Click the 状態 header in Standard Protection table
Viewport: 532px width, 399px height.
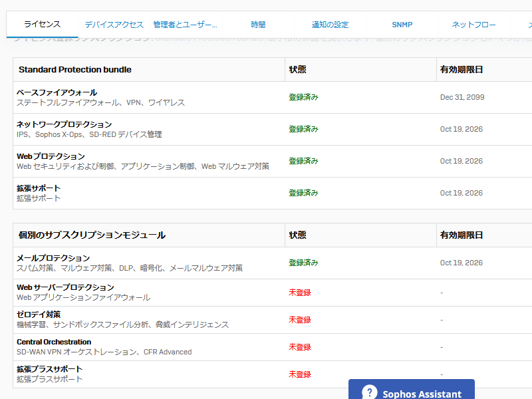click(x=297, y=70)
